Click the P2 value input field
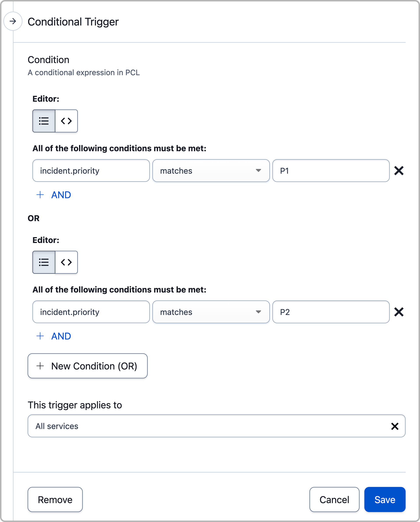420x522 pixels. [x=331, y=312]
